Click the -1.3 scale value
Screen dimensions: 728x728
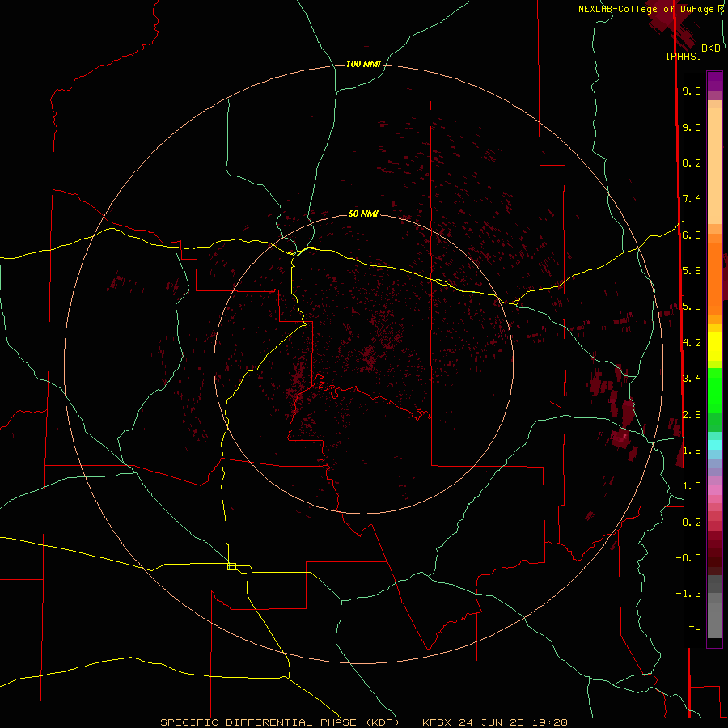click(688, 594)
